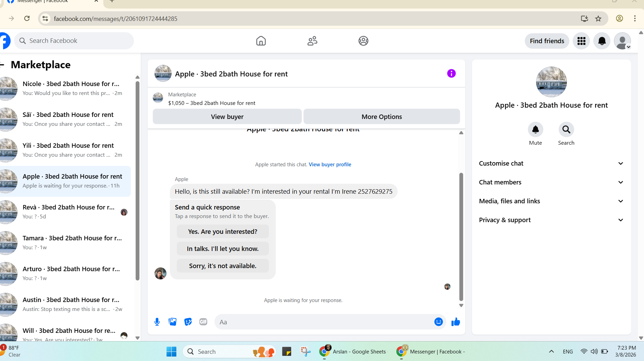Open the Facebook Home icon
This screenshot has width=644, height=361.
[261, 41]
